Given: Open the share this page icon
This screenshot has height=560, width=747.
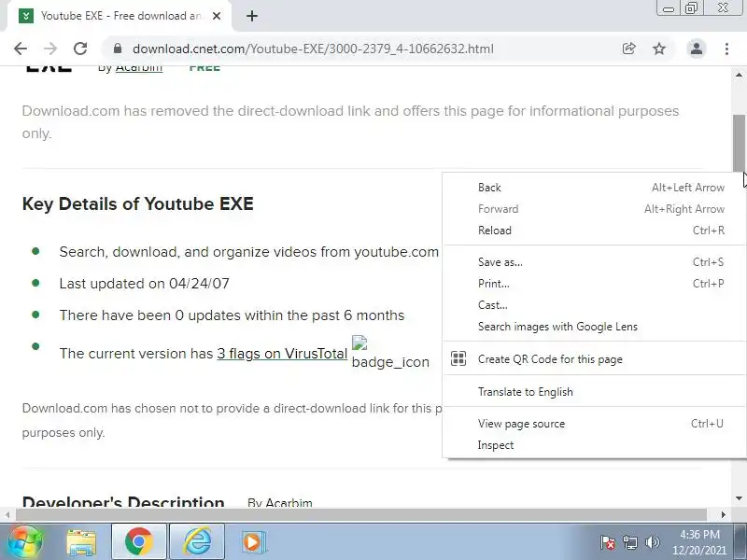Looking at the screenshot, I should 628,49.
